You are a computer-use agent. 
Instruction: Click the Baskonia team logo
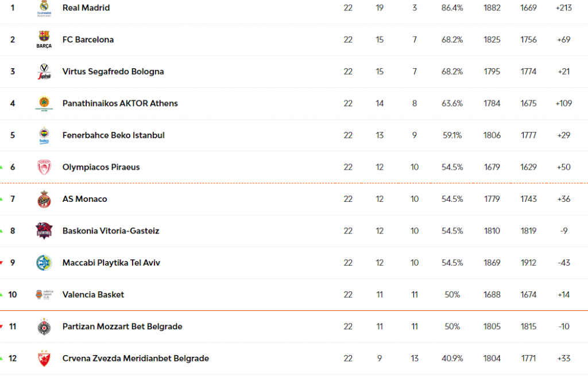click(x=44, y=231)
